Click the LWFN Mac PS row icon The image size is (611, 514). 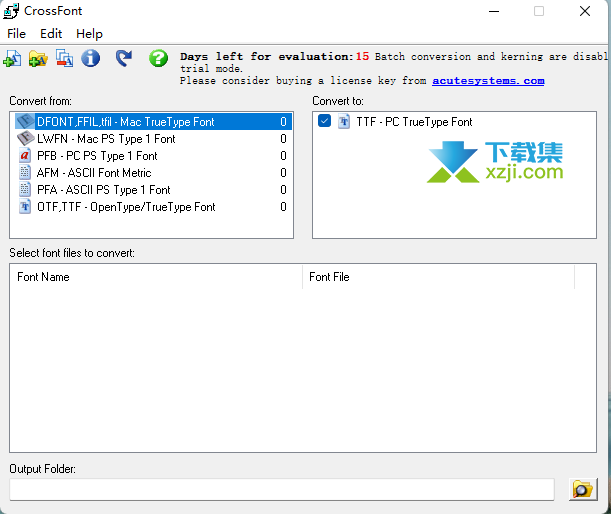coord(25,138)
